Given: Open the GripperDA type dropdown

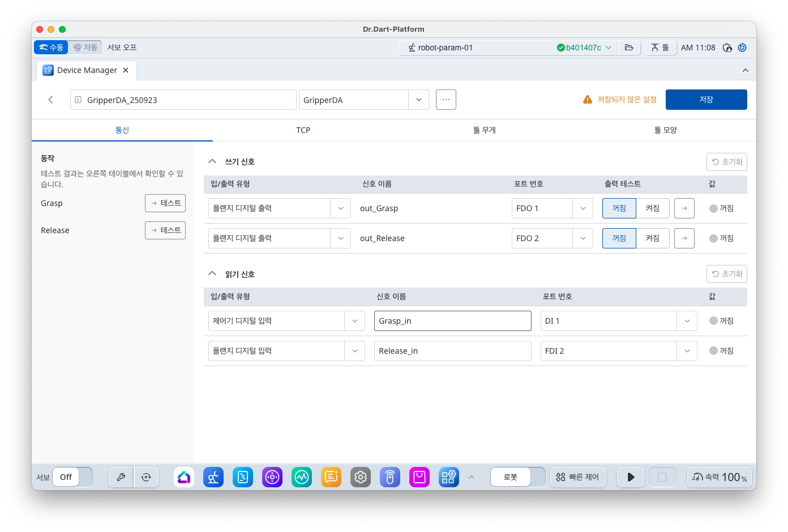Looking at the screenshot, I should coord(418,100).
